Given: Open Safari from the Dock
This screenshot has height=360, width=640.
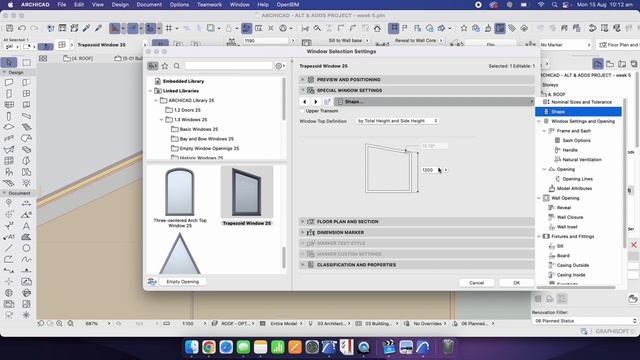Looking at the screenshot, I should [226, 347].
